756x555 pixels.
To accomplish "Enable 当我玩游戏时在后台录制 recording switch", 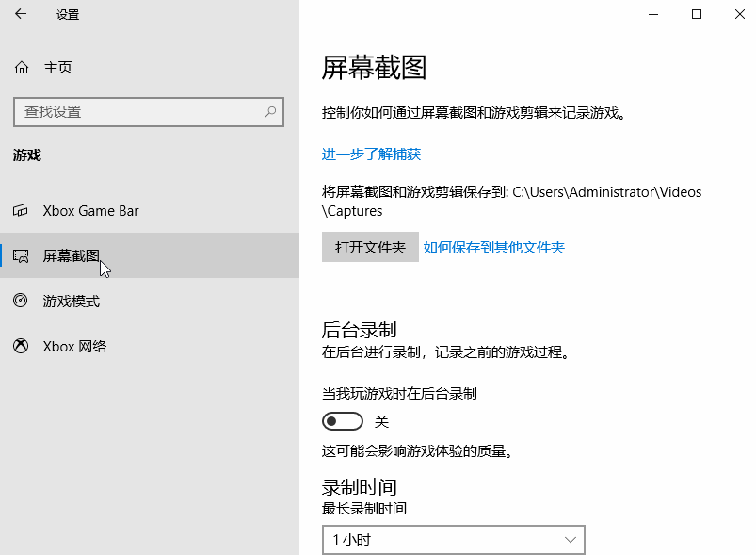I will click(342, 420).
